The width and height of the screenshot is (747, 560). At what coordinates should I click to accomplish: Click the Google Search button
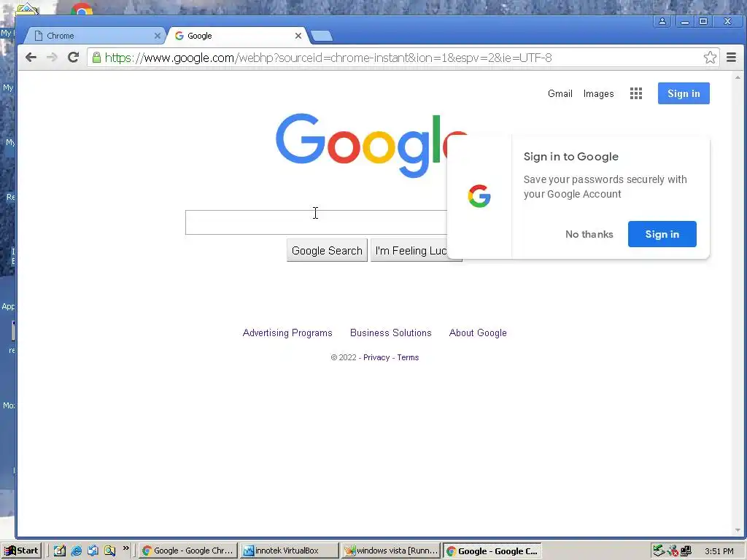[x=327, y=251]
